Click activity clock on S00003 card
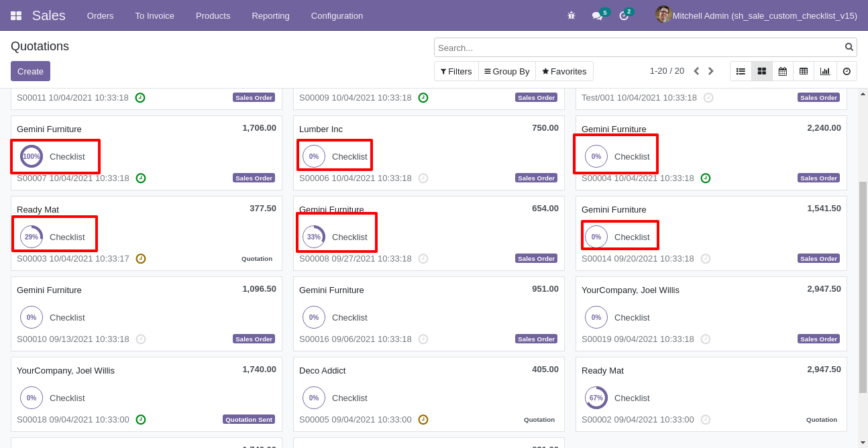Screen dimensions: 868x448 (x=140, y=259)
